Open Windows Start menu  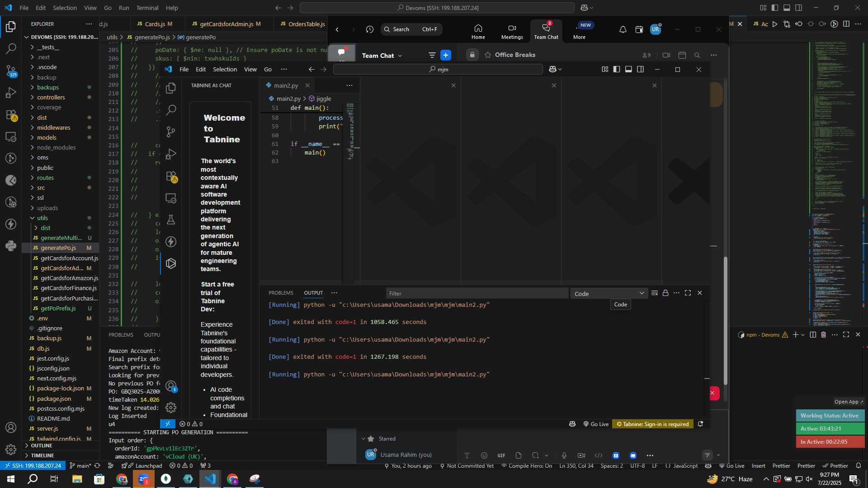(x=11, y=479)
